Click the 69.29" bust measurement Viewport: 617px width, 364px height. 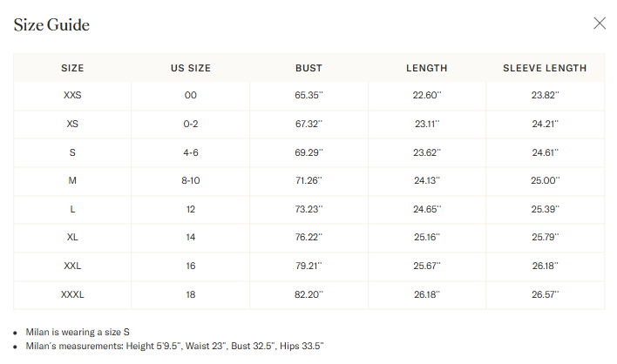coord(308,152)
